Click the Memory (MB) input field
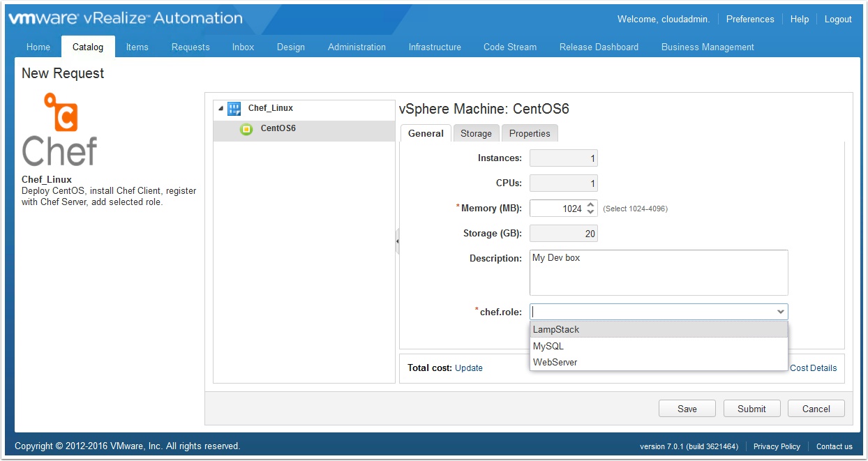 point(557,209)
